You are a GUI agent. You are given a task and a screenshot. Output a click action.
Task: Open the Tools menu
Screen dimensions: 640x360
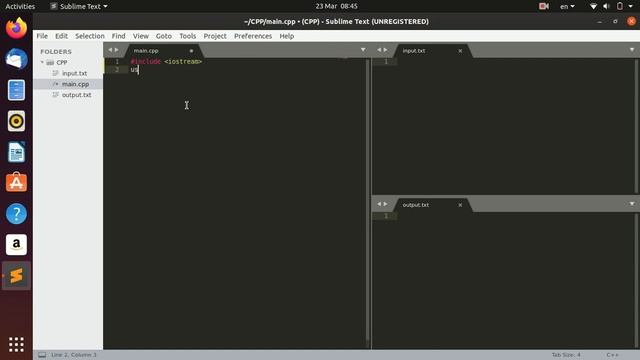(x=187, y=36)
